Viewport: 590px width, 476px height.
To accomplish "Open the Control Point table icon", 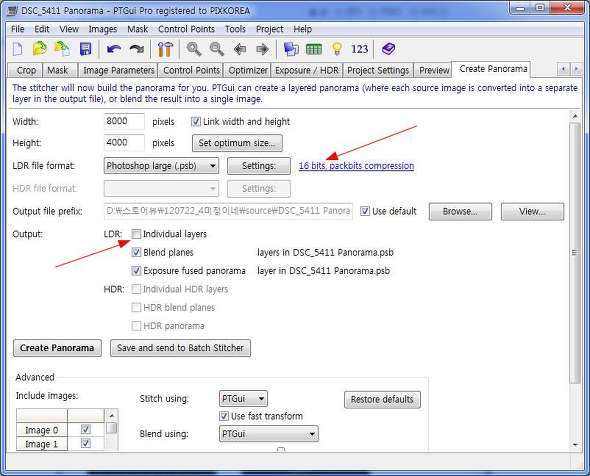I will point(314,49).
